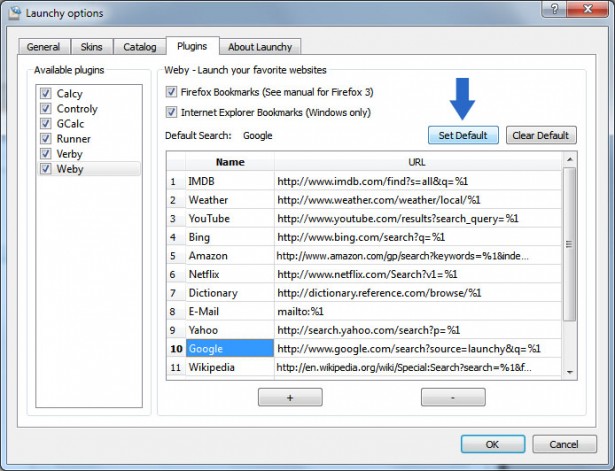
Task: Uncheck the GCalc plugin
Action: pyautogui.click(x=44, y=124)
